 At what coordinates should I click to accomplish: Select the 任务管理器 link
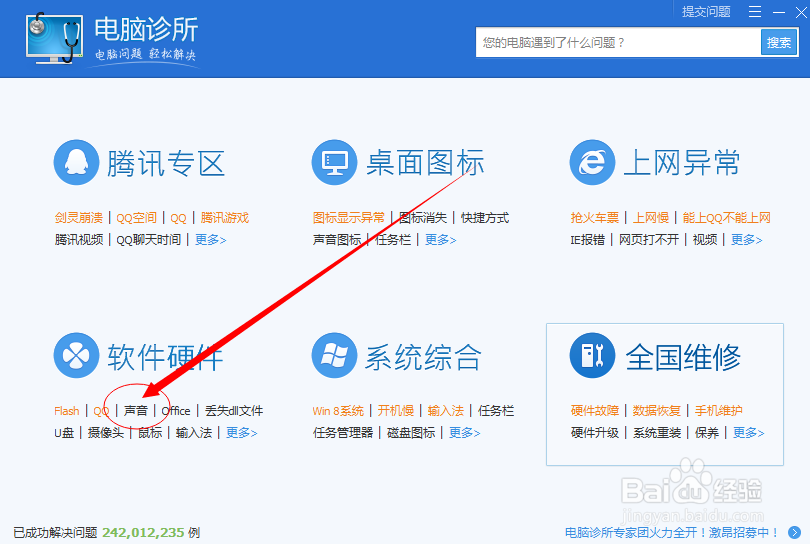[x=343, y=433]
